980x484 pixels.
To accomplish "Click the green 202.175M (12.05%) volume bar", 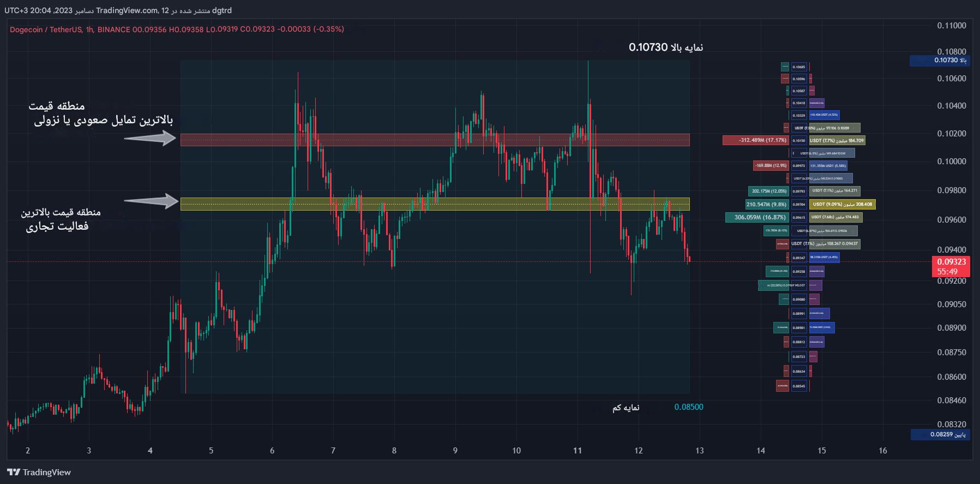I will coord(768,191).
